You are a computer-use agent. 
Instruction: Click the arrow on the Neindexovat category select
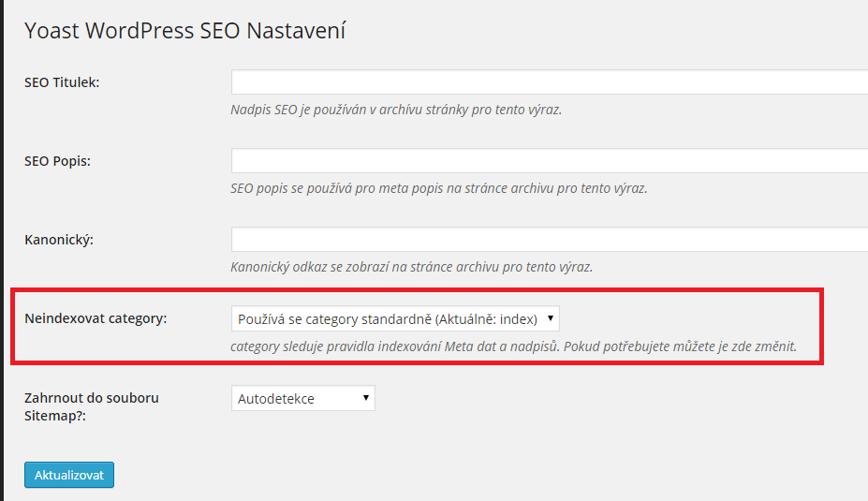point(551,318)
